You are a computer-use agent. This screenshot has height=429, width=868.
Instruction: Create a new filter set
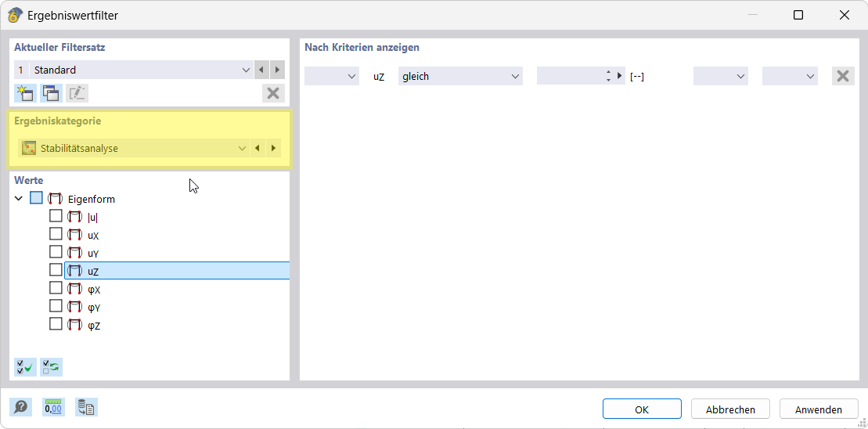(25, 94)
